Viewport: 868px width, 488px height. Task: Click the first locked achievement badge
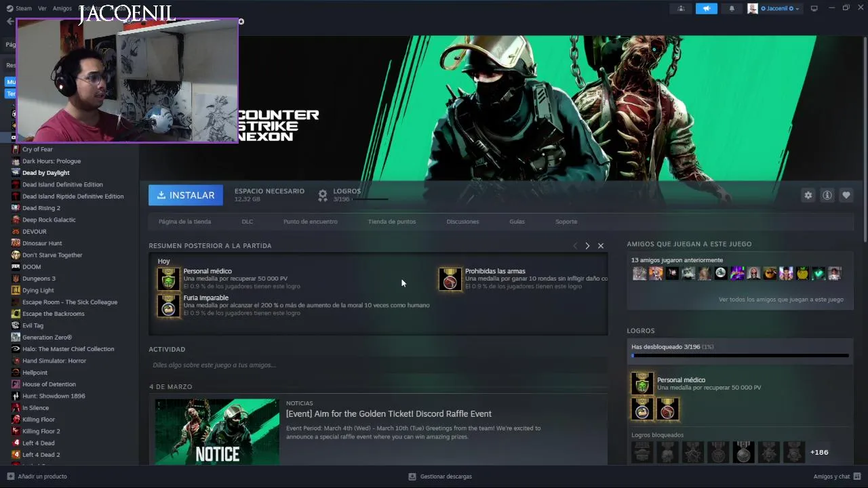[x=642, y=451]
